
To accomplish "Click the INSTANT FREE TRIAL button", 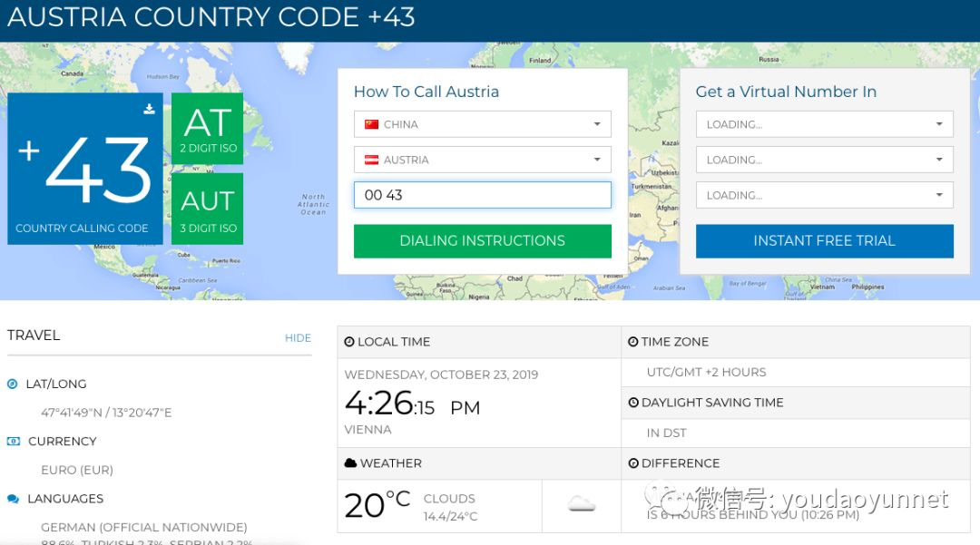I will click(x=824, y=241).
